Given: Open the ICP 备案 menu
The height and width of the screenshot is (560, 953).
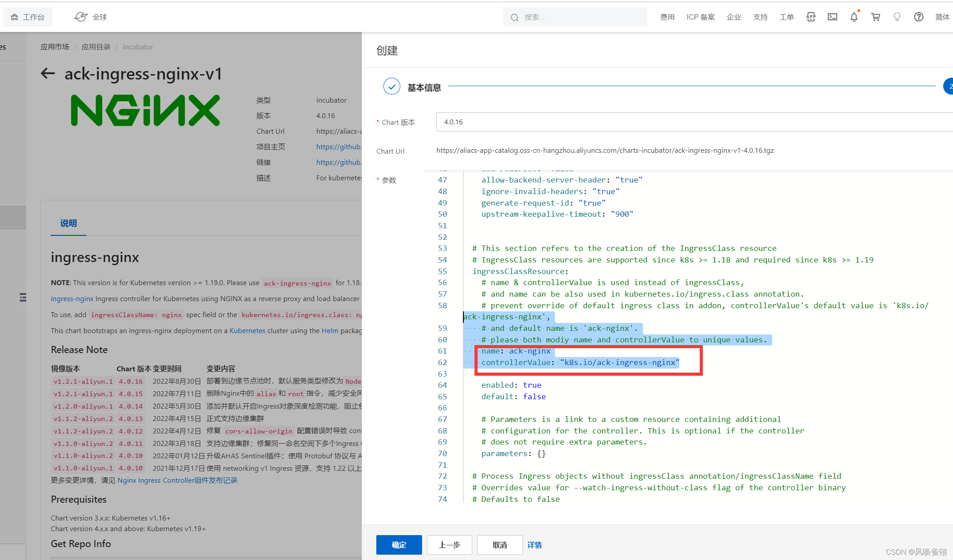Looking at the screenshot, I should [701, 17].
